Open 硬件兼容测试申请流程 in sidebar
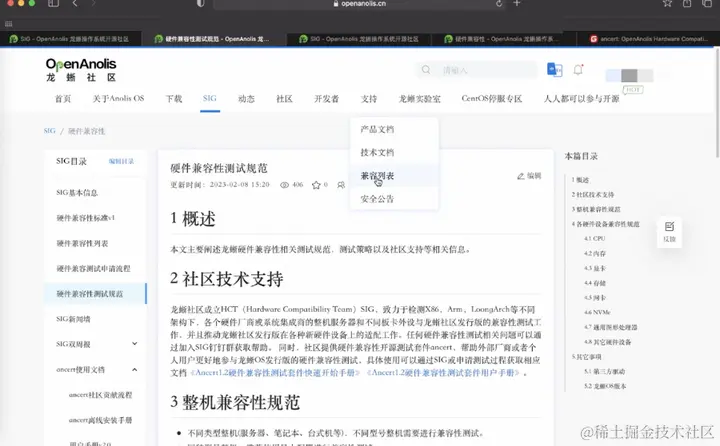The image size is (720, 446). [93, 268]
